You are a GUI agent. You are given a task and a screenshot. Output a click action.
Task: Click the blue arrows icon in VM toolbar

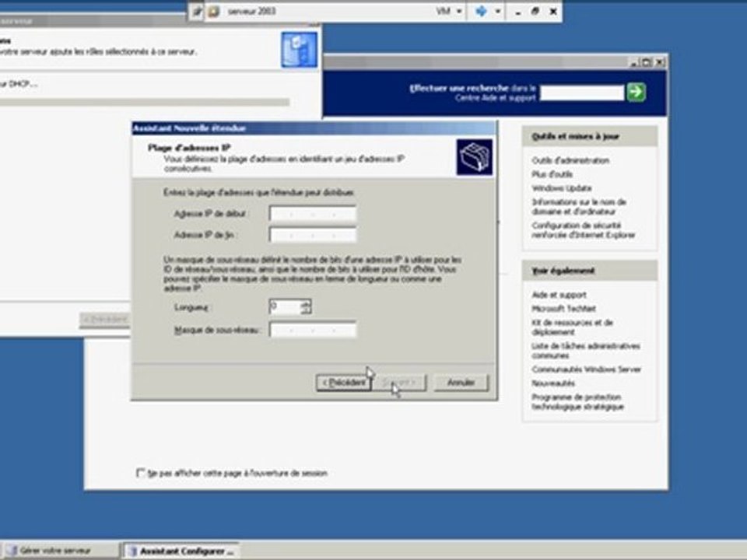click(482, 11)
